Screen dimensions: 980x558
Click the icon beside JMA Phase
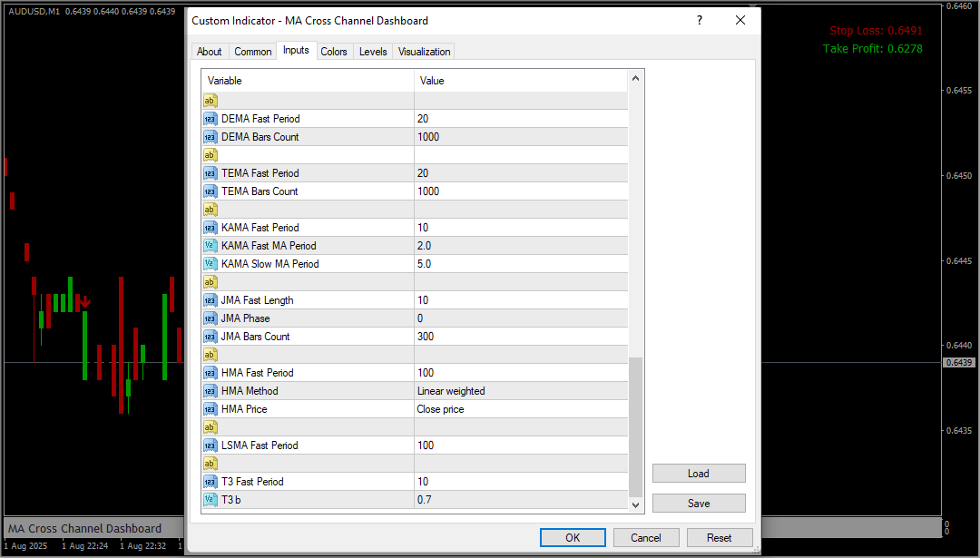[210, 318]
